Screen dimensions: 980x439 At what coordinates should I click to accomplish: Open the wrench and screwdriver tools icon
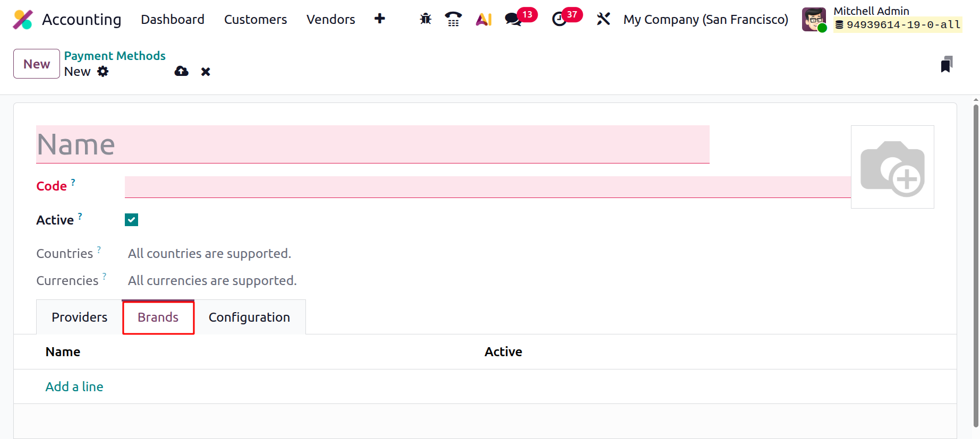pyautogui.click(x=603, y=19)
